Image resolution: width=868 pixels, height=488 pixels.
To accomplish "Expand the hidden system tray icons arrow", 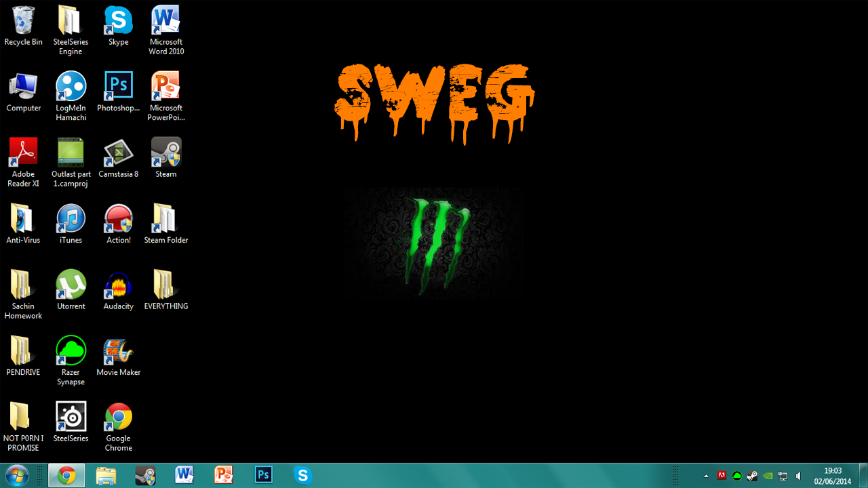I will (707, 476).
